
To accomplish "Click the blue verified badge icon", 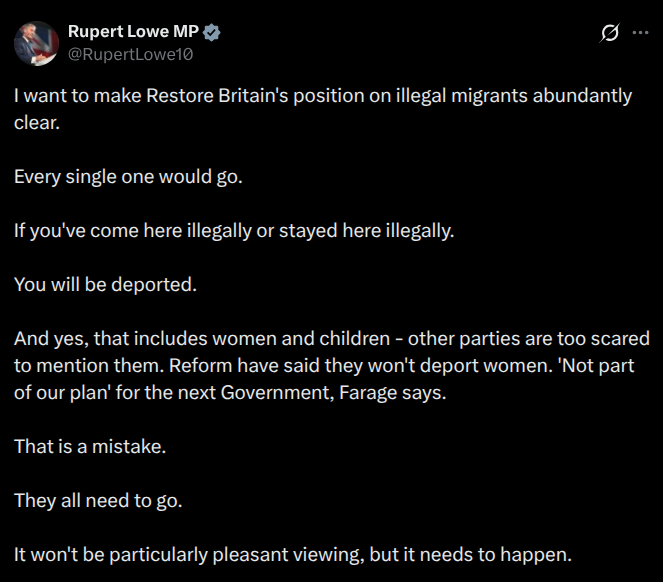I will click(x=211, y=32).
